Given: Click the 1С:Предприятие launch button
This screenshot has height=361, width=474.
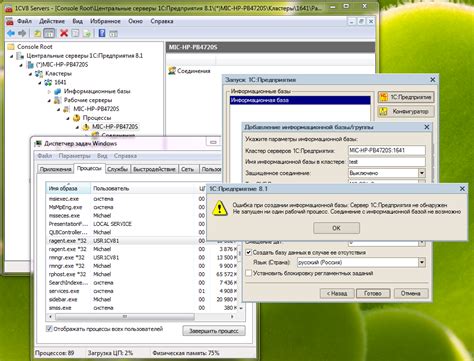Looking at the screenshot, I should (406, 97).
